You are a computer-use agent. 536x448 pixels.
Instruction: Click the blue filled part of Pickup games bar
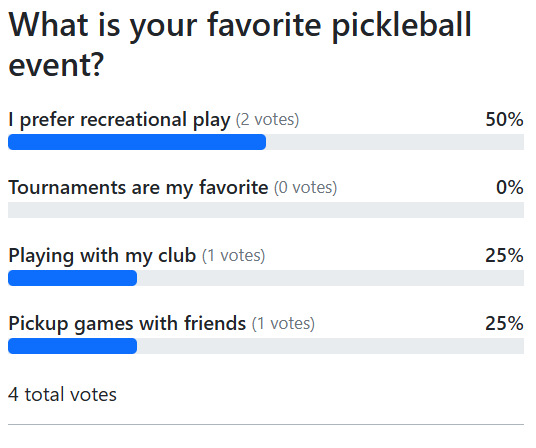tap(72, 346)
